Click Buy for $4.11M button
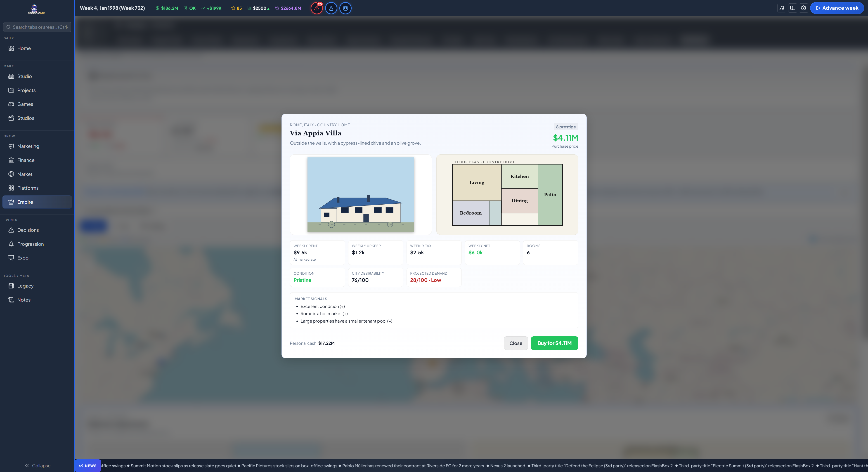 pyautogui.click(x=554, y=343)
